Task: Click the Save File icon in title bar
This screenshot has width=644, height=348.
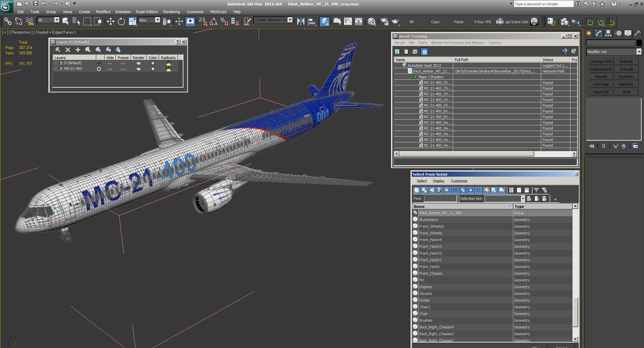Action: pyautogui.click(x=35, y=3)
